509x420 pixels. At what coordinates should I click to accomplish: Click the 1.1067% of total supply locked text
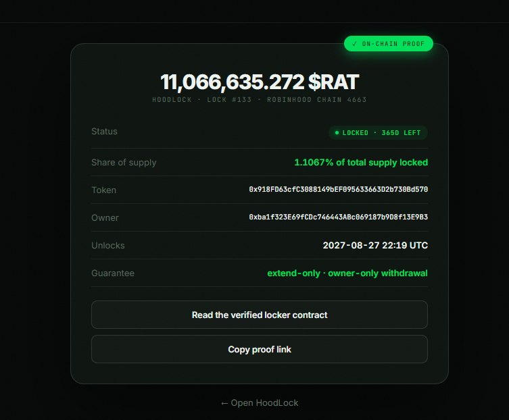361,162
